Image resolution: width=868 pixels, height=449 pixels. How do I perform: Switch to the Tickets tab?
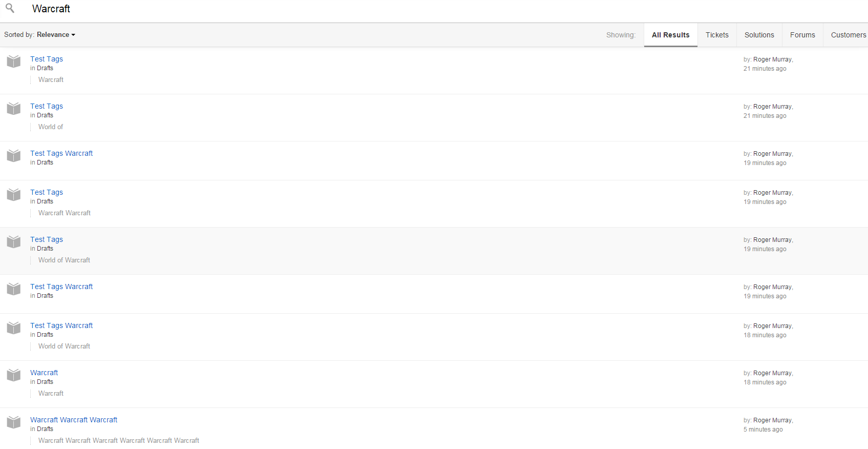717,35
